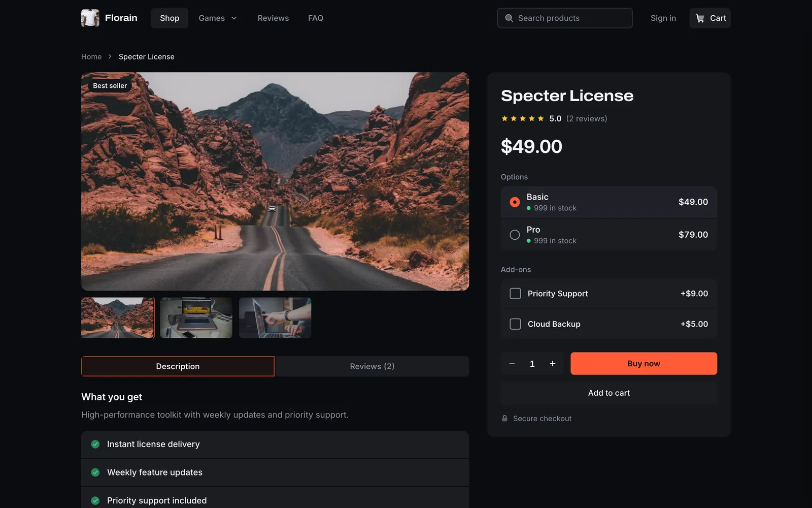The height and width of the screenshot is (508, 812).
Task: Open the Florain logo home link
Action: pos(109,18)
